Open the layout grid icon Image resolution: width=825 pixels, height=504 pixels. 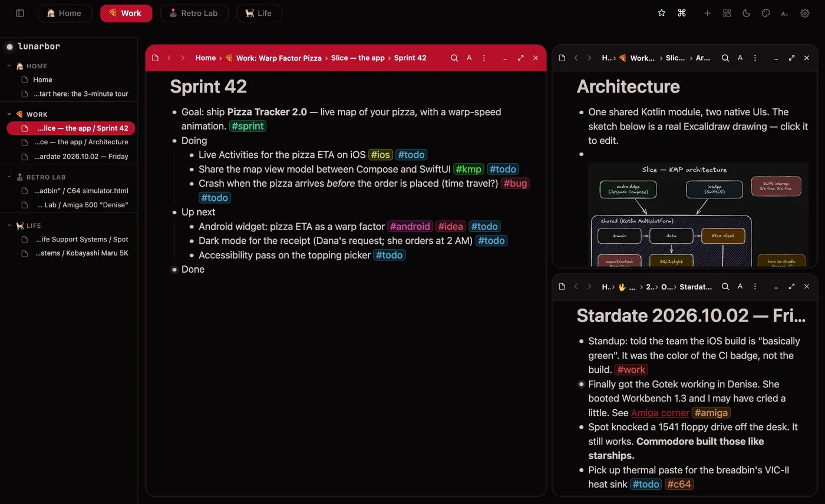pyautogui.click(x=727, y=13)
